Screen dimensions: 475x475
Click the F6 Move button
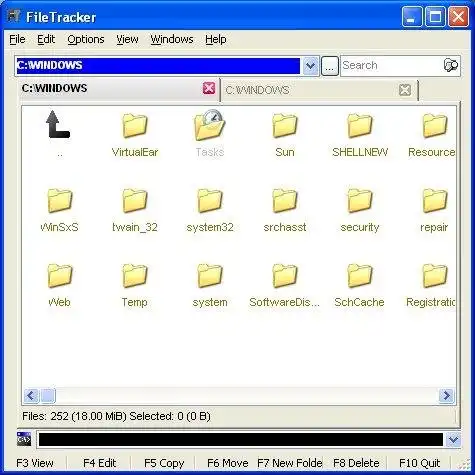227,463
